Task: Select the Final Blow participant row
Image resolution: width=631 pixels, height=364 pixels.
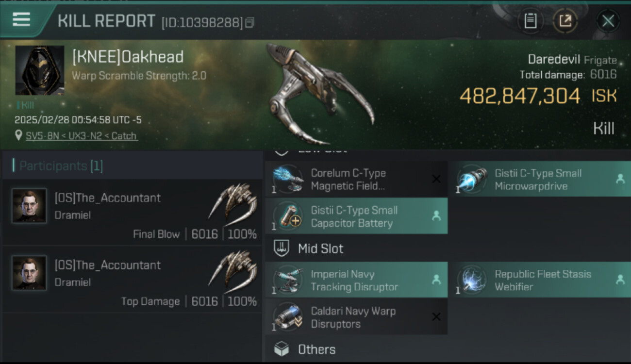Action: [x=132, y=212]
